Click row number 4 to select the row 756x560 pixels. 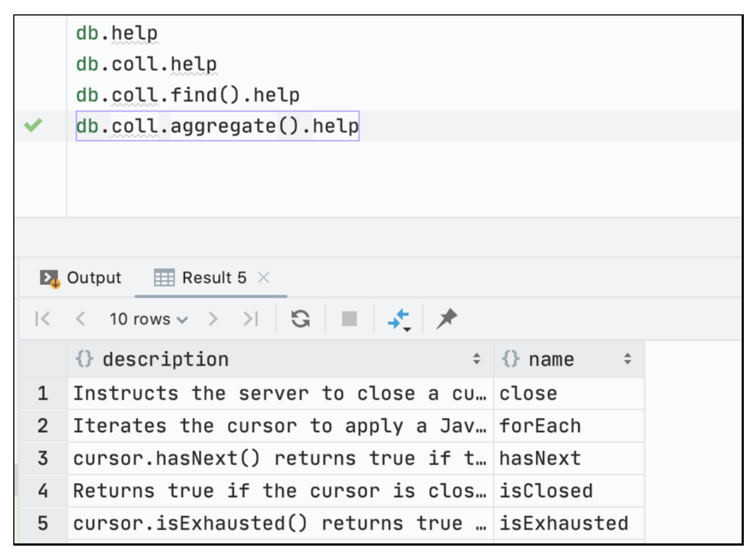43,490
